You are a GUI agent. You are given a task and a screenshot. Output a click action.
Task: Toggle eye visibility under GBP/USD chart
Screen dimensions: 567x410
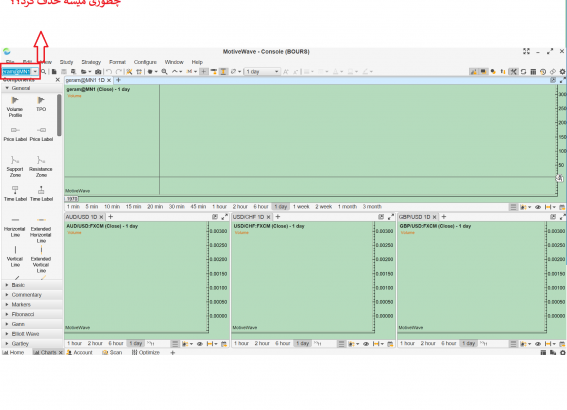click(x=538, y=343)
